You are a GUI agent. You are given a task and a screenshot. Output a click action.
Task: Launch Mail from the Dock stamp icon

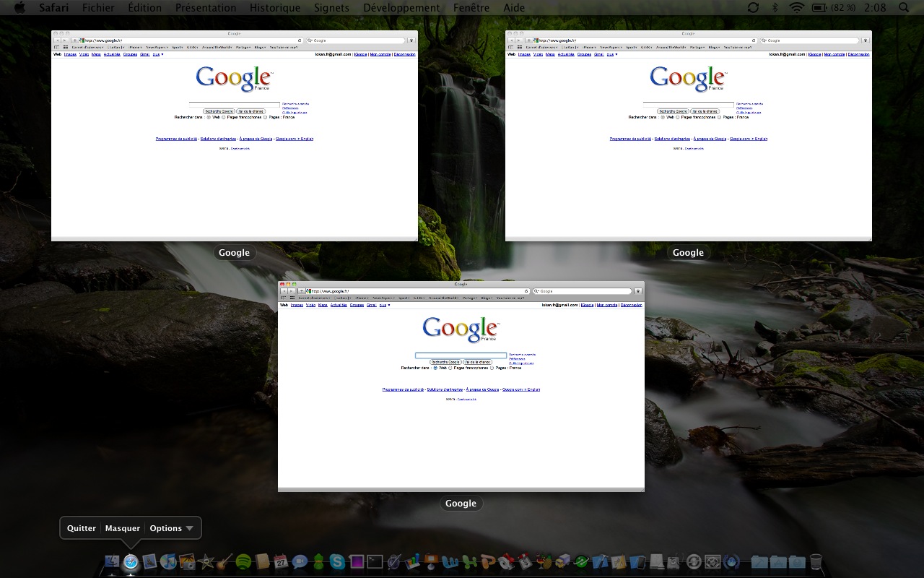[x=149, y=561]
